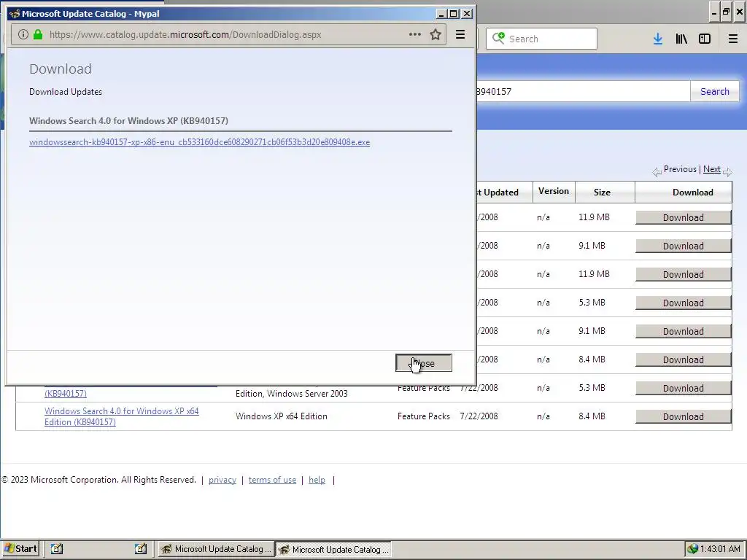Switch to first Microsoft Update Catalog taskbar button
This screenshot has width=747, height=560.
pyautogui.click(x=217, y=549)
